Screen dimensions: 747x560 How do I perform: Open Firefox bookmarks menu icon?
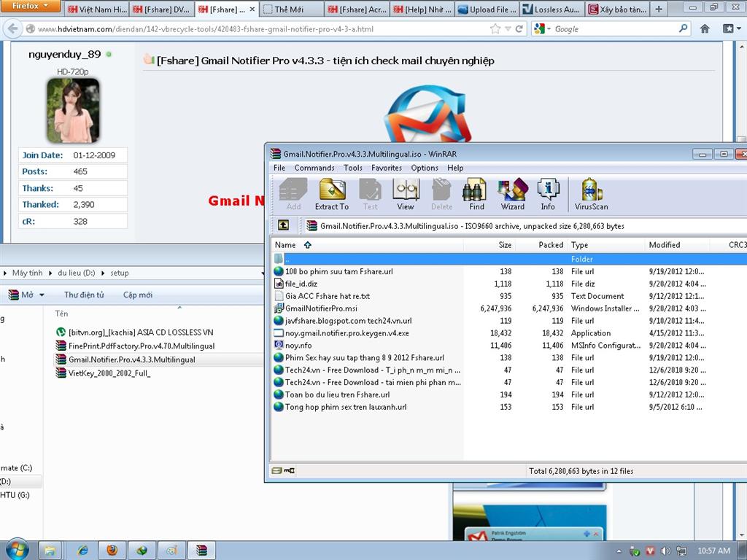tap(731, 29)
